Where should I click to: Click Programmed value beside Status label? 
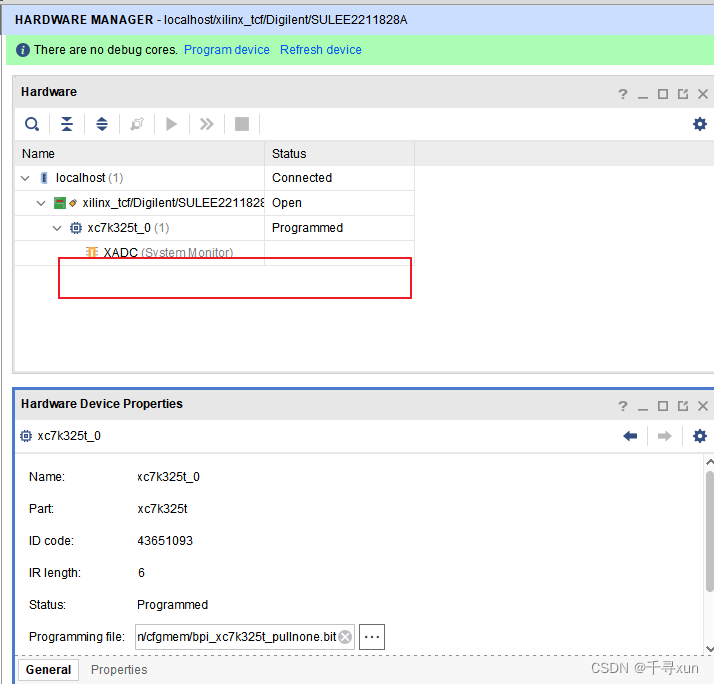click(172, 604)
